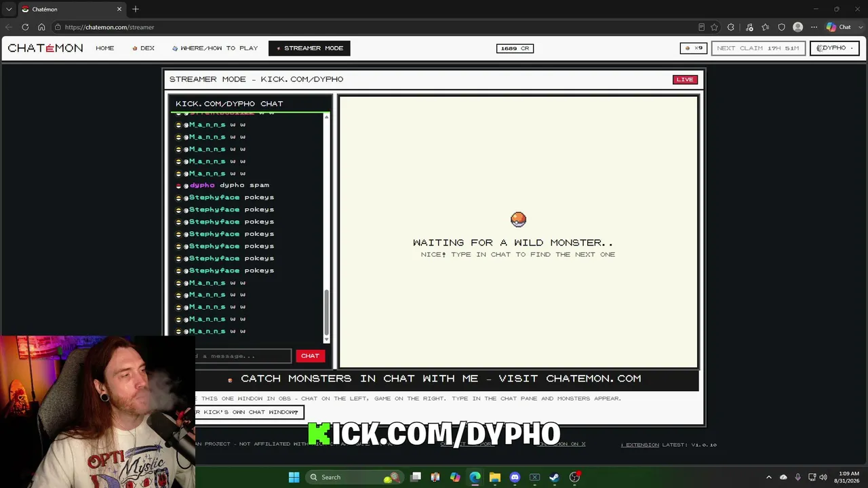The width and height of the screenshot is (868, 488).
Task: Click 'Waiting for a wild monster..' text
Action: (513, 243)
